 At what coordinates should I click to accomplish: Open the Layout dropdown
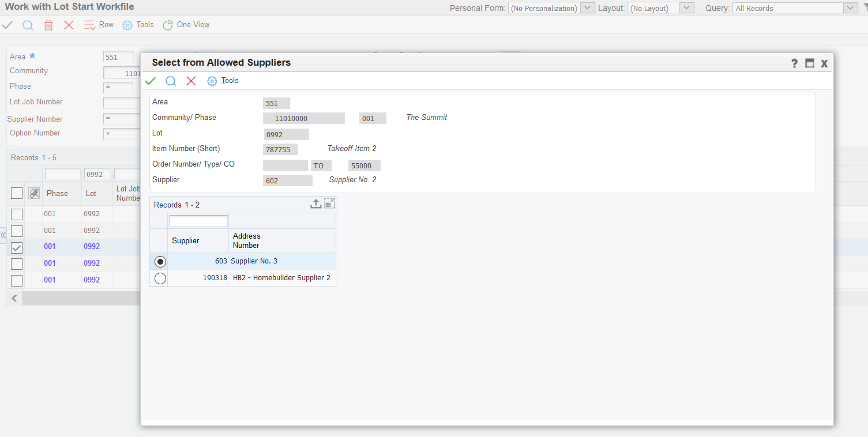(x=687, y=8)
